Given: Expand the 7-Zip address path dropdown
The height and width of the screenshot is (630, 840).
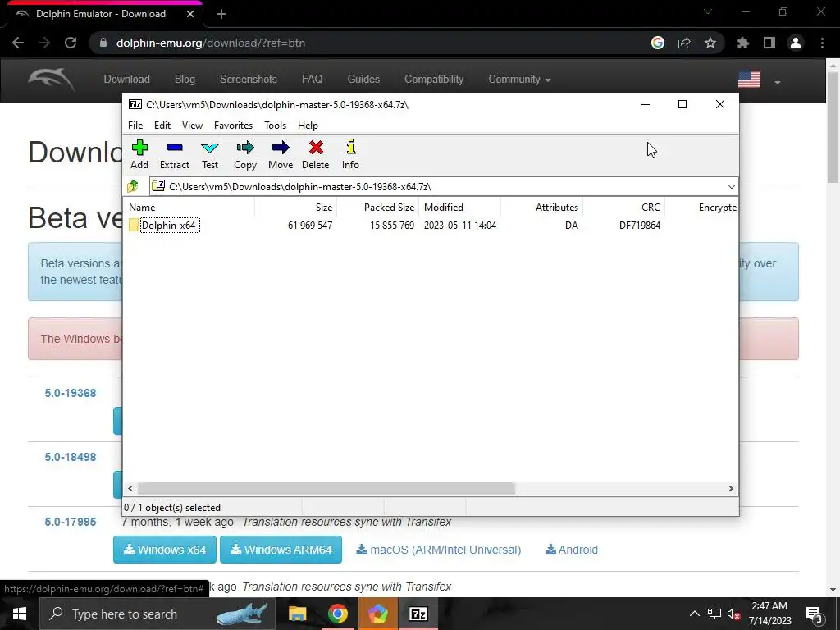Looking at the screenshot, I should 731,186.
